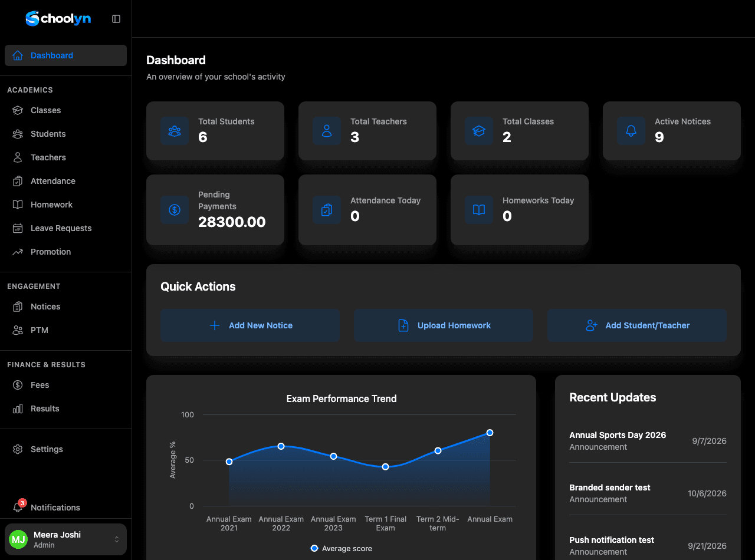
Task: Click the Add New Notice button
Action: pos(250,325)
